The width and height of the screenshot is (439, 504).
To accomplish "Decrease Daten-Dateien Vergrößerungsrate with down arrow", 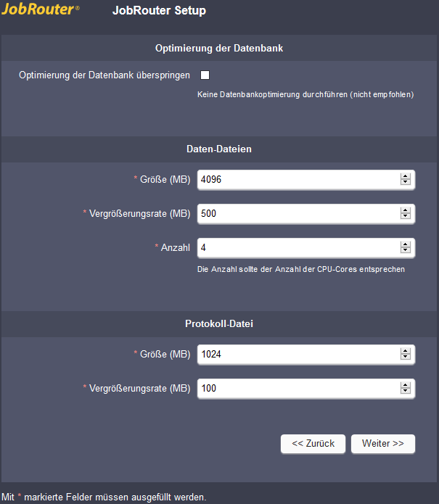I will pyautogui.click(x=405, y=216).
